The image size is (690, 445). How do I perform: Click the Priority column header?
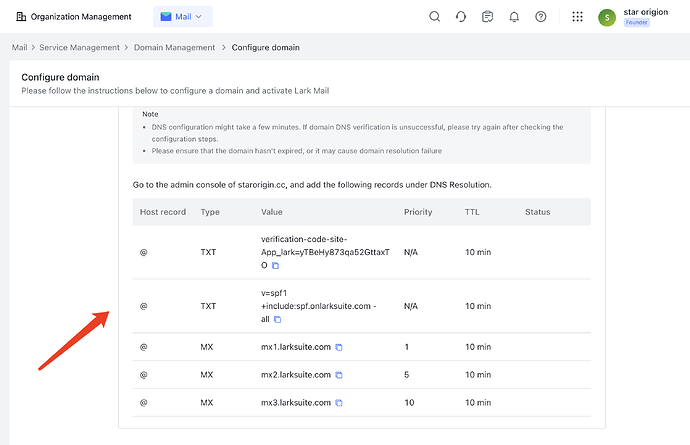click(x=418, y=212)
